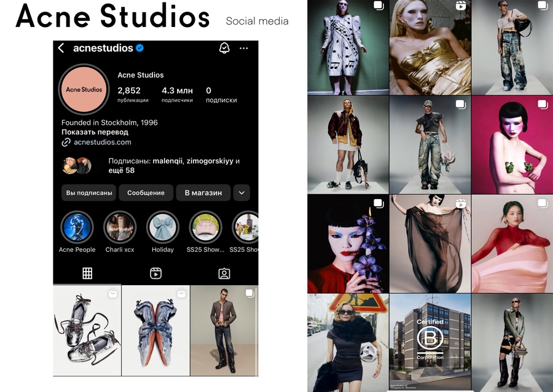The image size is (553, 392).
Task: Open the face with purple flowers post
Action: click(x=348, y=243)
